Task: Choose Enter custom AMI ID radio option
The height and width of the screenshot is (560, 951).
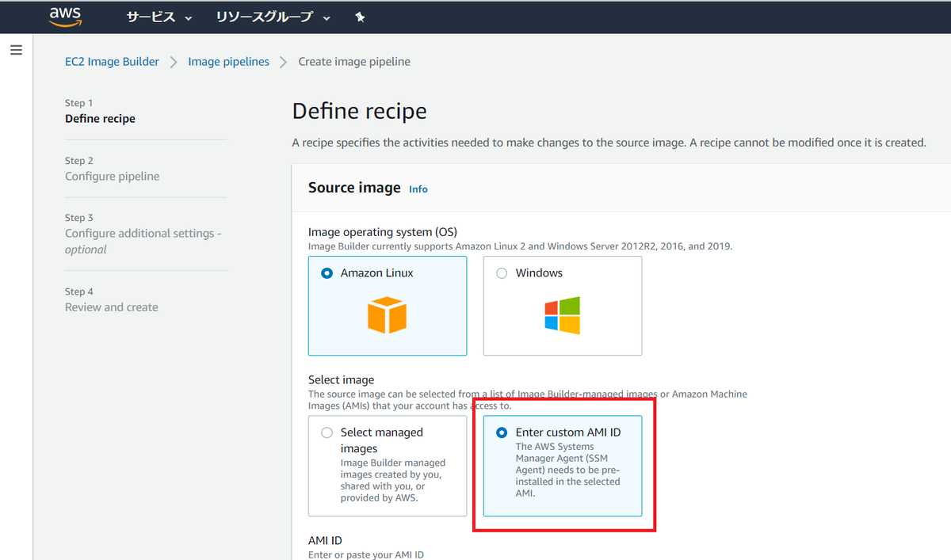Action: tap(502, 432)
